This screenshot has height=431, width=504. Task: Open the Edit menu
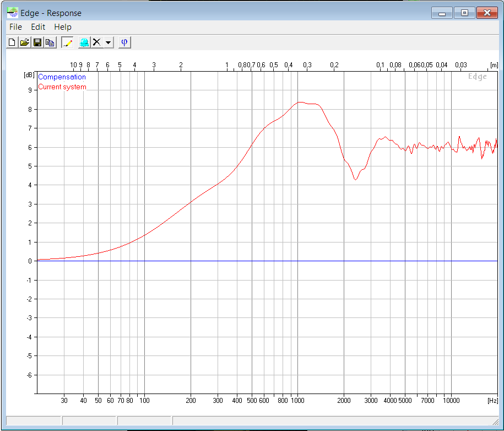38,27
